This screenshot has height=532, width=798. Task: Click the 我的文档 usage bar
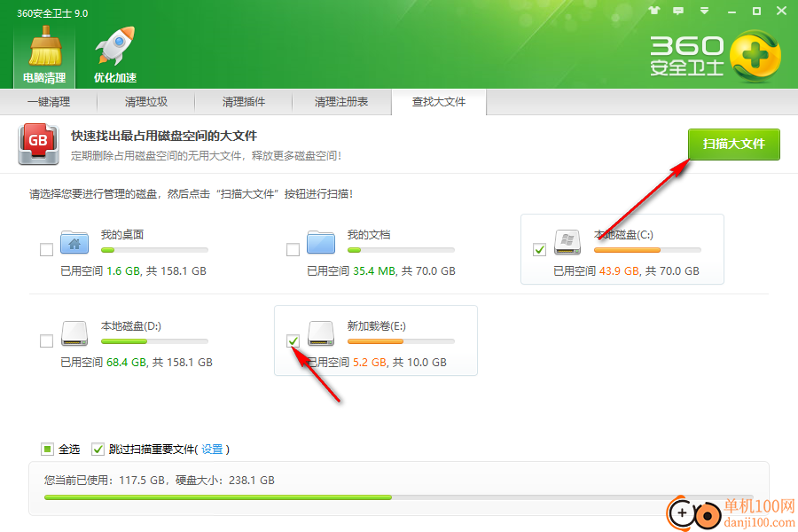coord(401,250)
